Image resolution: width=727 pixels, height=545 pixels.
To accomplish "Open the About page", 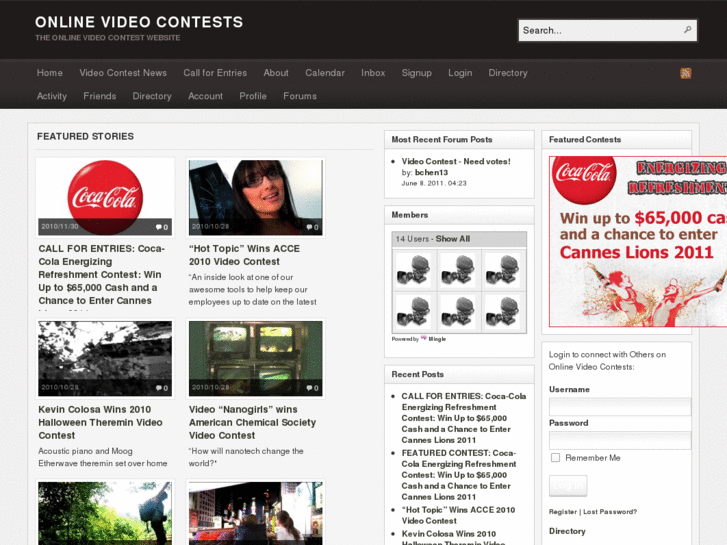I will point(276,73).
